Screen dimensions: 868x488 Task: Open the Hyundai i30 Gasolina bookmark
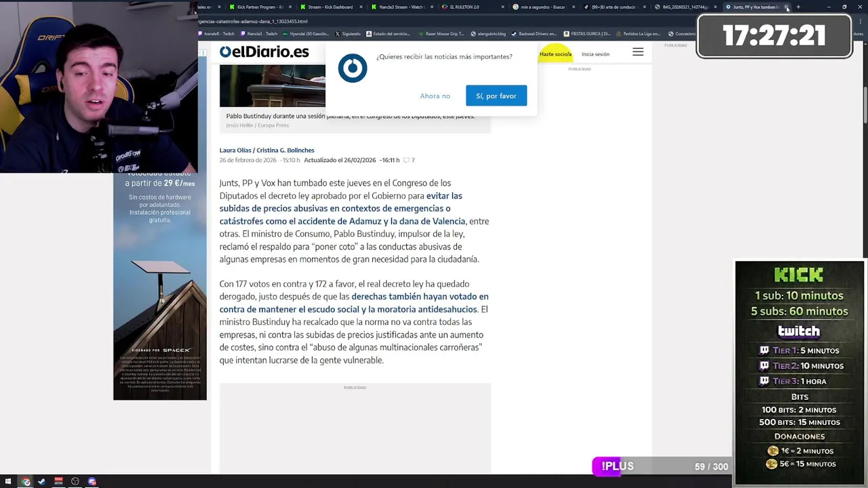point(305,33)
